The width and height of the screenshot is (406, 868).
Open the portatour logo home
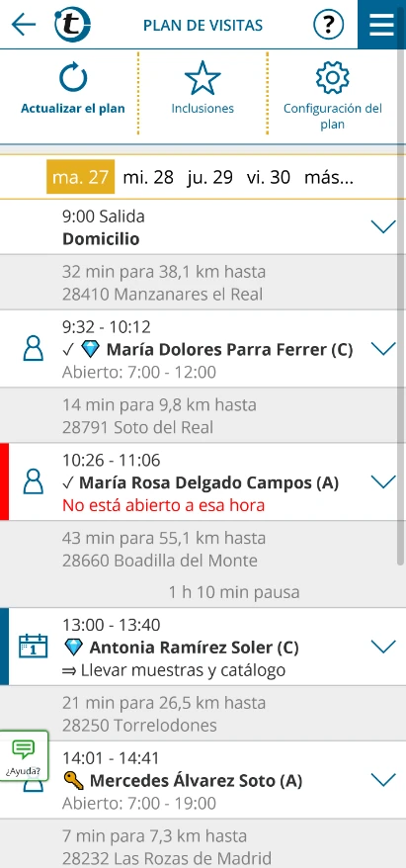(x=72, y=25)
